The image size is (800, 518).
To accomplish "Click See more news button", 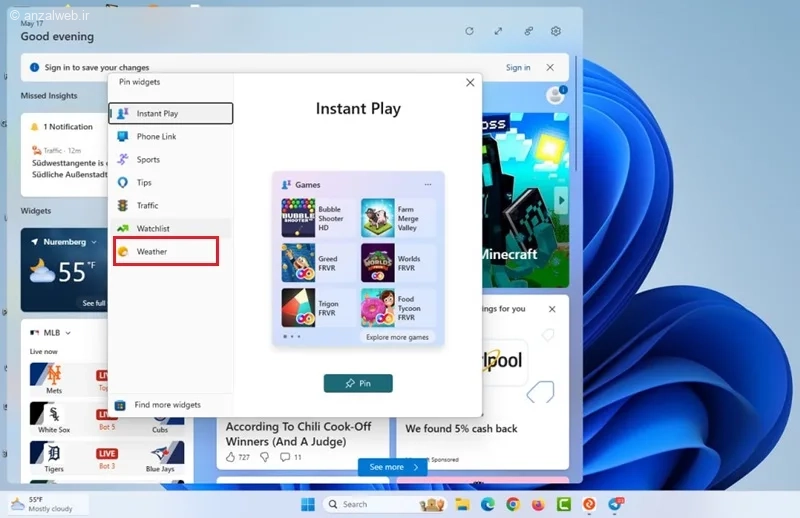I will pyautogui.click(x=392, y=467).
